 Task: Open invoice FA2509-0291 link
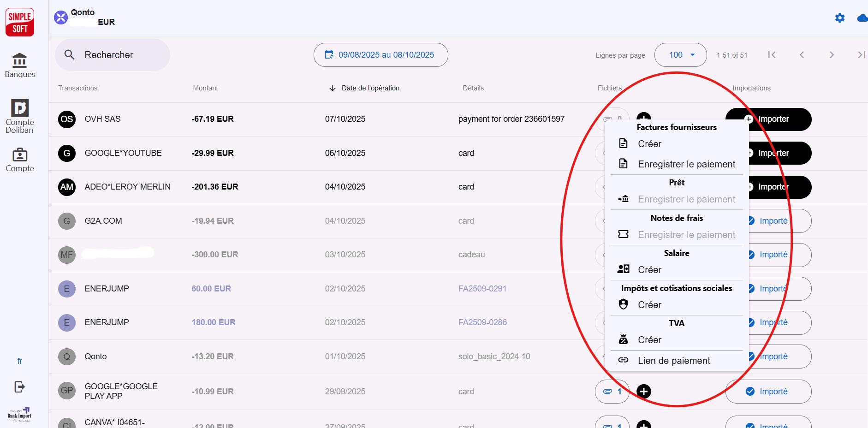[482, 288]
